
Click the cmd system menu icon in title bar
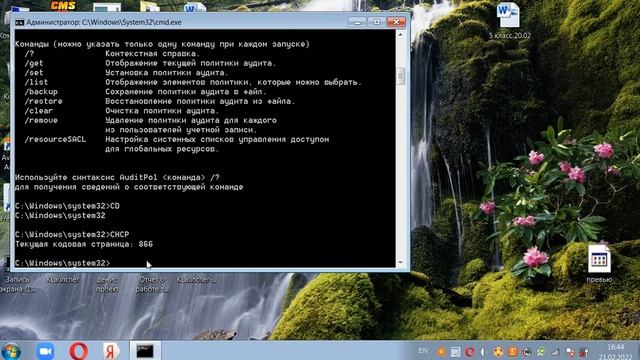19,22
